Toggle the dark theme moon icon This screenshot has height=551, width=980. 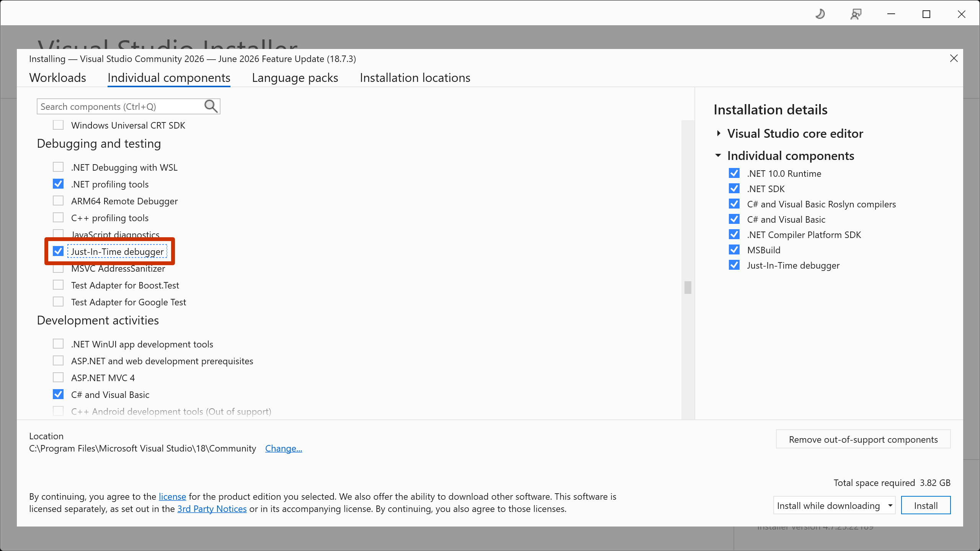click(x=820, y=14)
